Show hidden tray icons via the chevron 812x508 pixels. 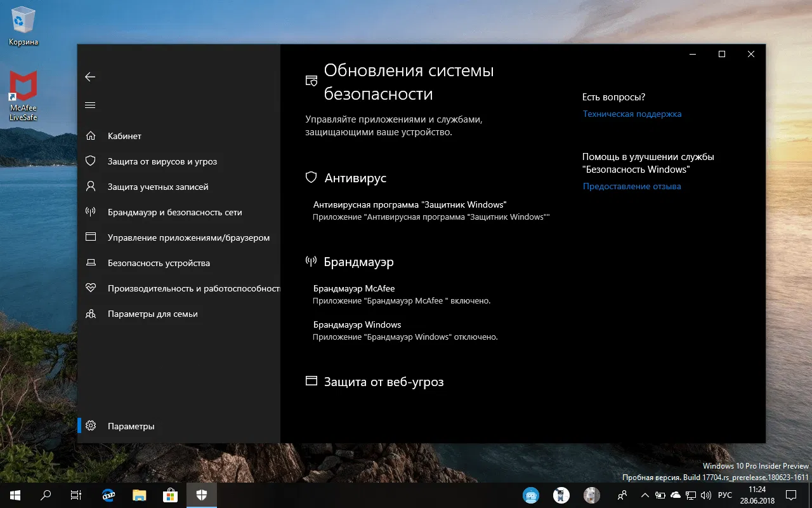(x=645, y=495)
